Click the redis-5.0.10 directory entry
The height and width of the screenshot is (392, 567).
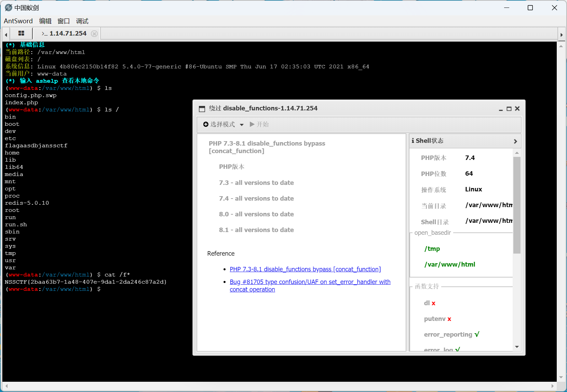coord(27,203)
